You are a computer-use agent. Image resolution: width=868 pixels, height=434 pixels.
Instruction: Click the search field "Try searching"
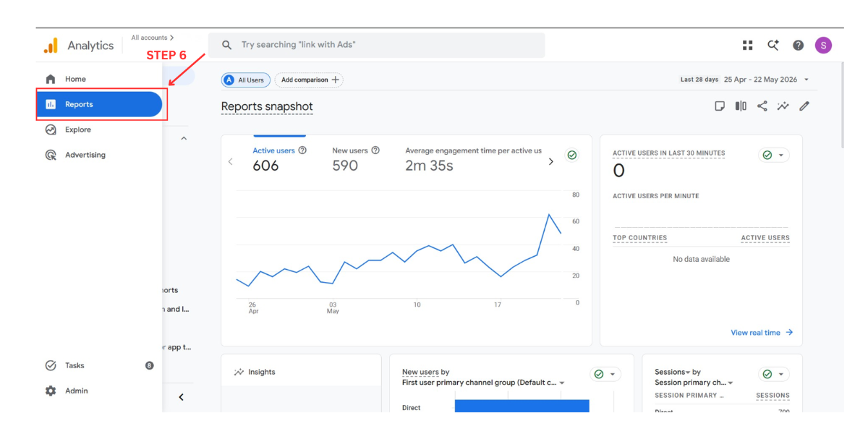[x=376, y=45]
